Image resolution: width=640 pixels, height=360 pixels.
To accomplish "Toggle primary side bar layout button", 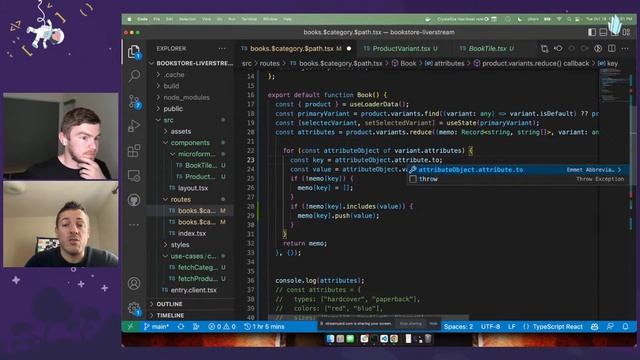I will click(592, 32).
